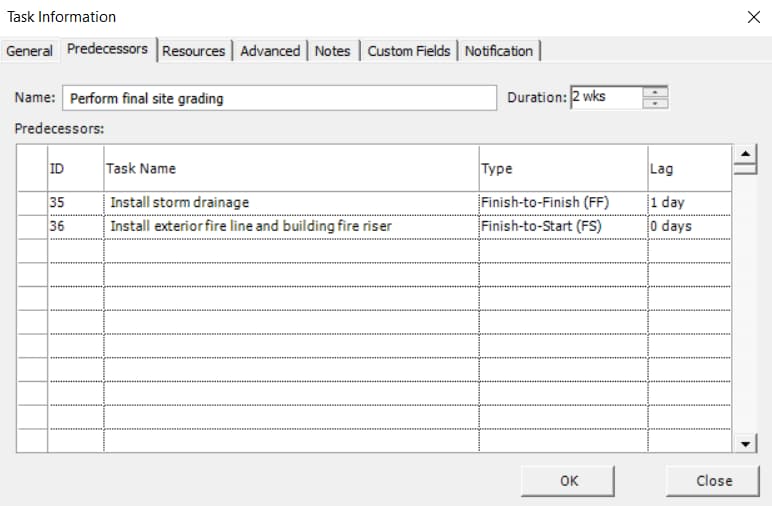Click the Finish-to-Start (FS) type cell
This screenshot has height=506, width=772.
(x=563, y=226)
